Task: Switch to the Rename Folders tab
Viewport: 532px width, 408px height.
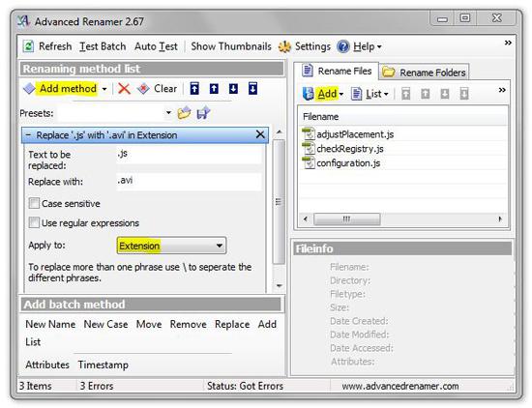Action: (424, 73)
